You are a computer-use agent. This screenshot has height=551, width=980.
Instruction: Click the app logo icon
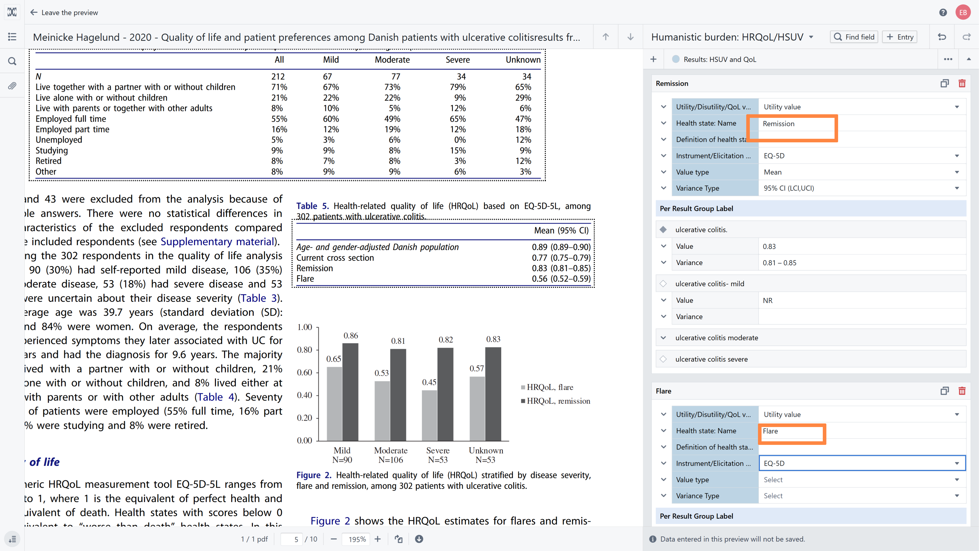[12, 12]
